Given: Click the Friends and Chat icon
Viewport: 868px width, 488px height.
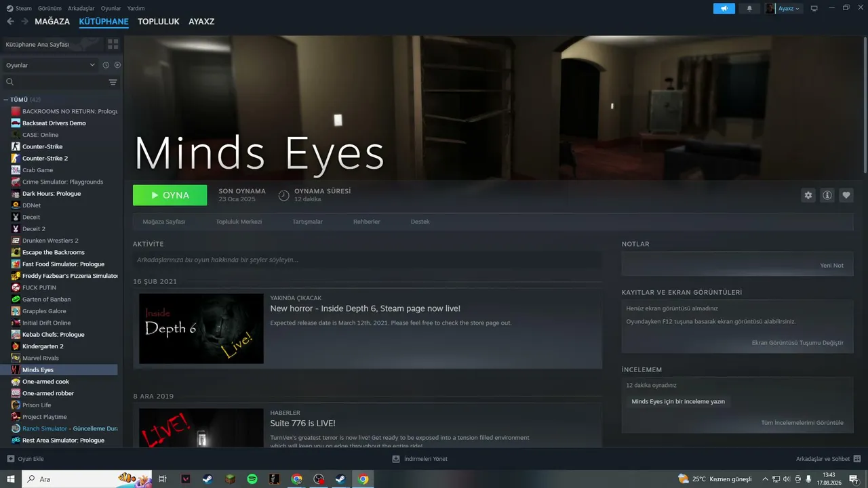Looking at the screenshot, I should [x=857, y=459].
